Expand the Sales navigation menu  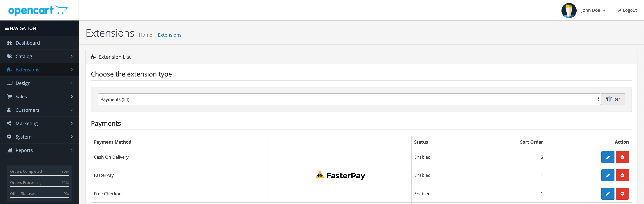coord(39,96)
